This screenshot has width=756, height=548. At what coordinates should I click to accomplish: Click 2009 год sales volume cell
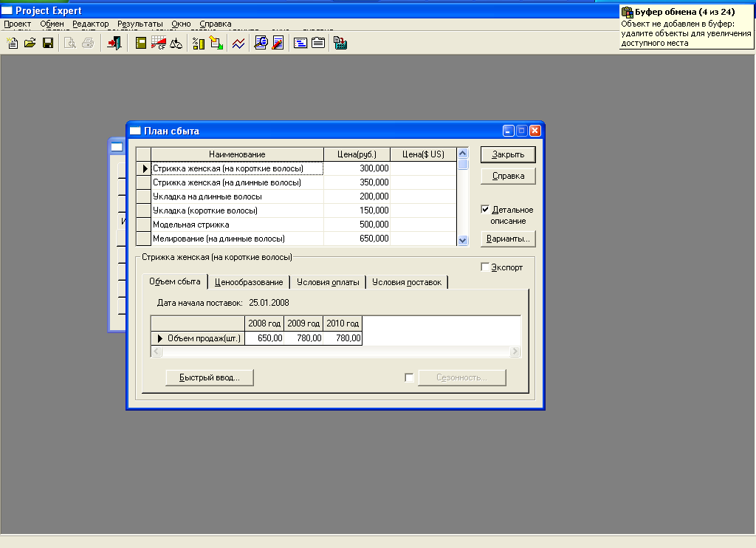(303, 338)
